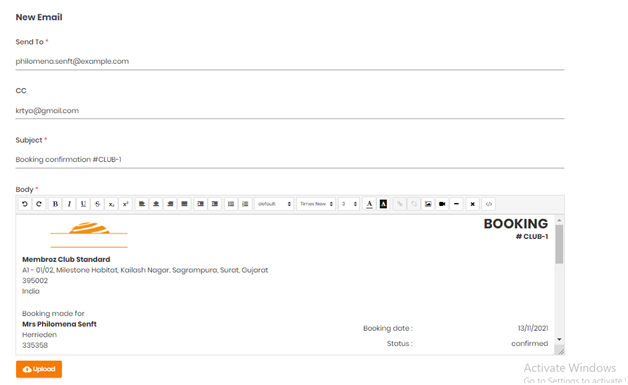Click the body editor scroll-up arrow
The height and width of the screenshot is (385, 628).
[559, 220]
